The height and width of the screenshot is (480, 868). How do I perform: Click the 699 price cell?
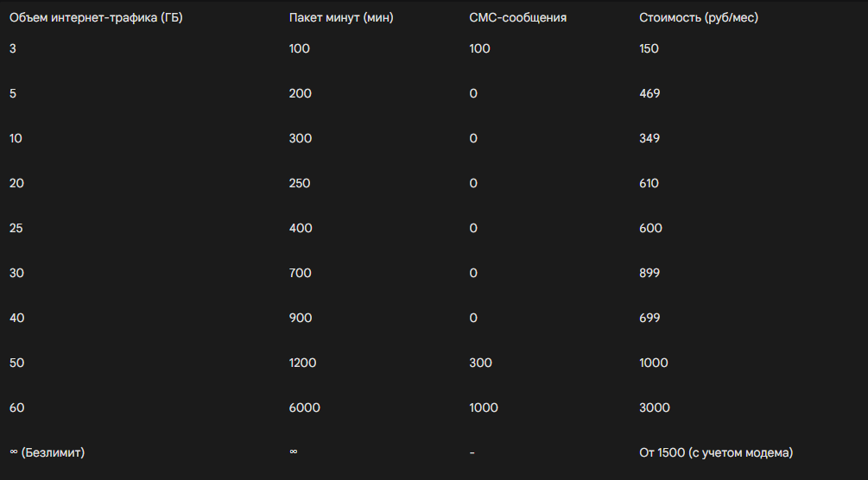[649, 318]
